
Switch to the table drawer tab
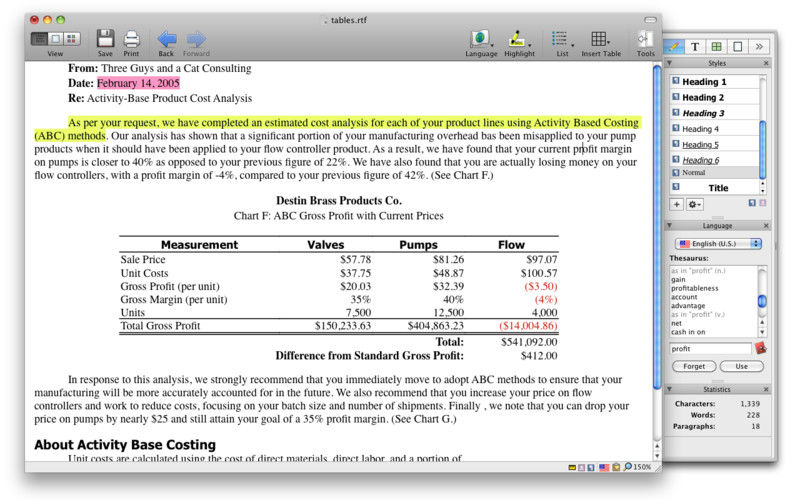[716, 46]
